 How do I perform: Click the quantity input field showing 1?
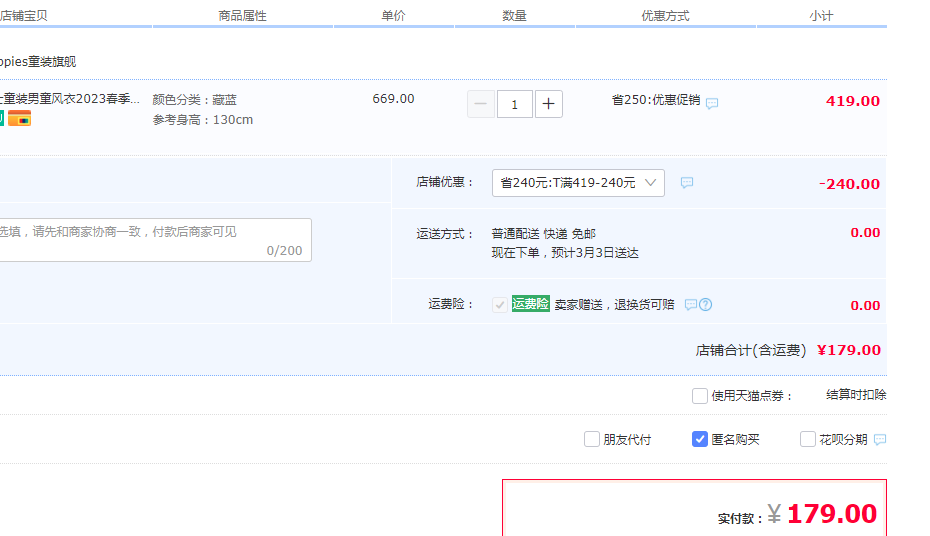(514, 104)
